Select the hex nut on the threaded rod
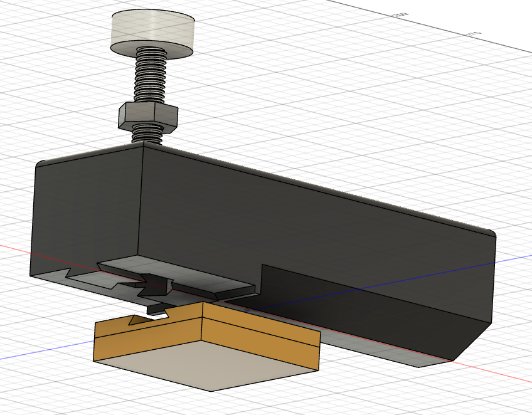This screenshot has width=532, height=415. (x=148, y=117)
